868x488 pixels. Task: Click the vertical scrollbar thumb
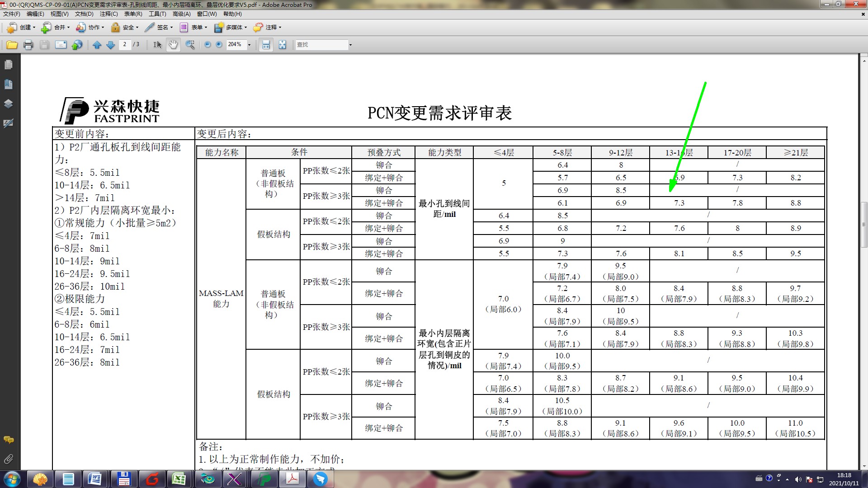[x=864, y=224]
